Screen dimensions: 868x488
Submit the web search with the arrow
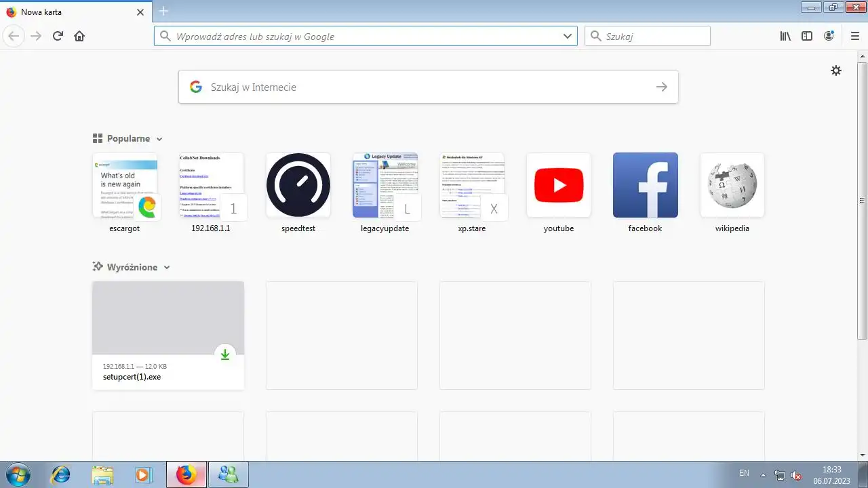click(x=662, y=87)
